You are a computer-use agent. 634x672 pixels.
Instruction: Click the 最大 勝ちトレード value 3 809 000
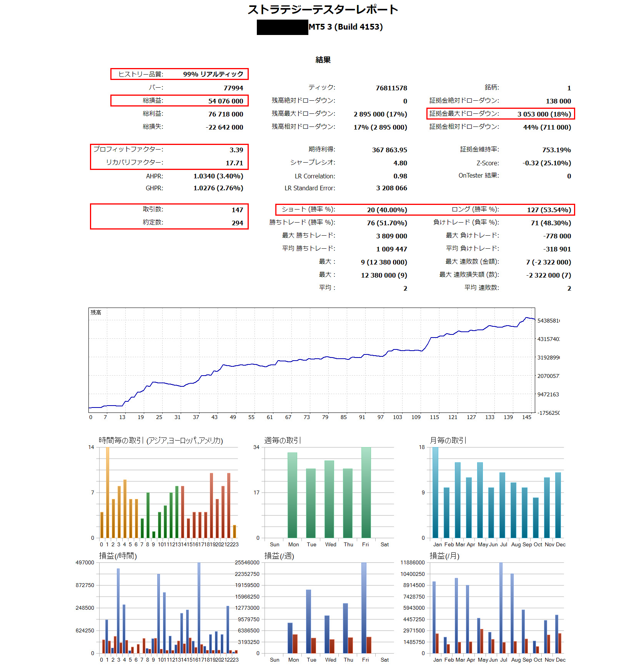[391, 236]
